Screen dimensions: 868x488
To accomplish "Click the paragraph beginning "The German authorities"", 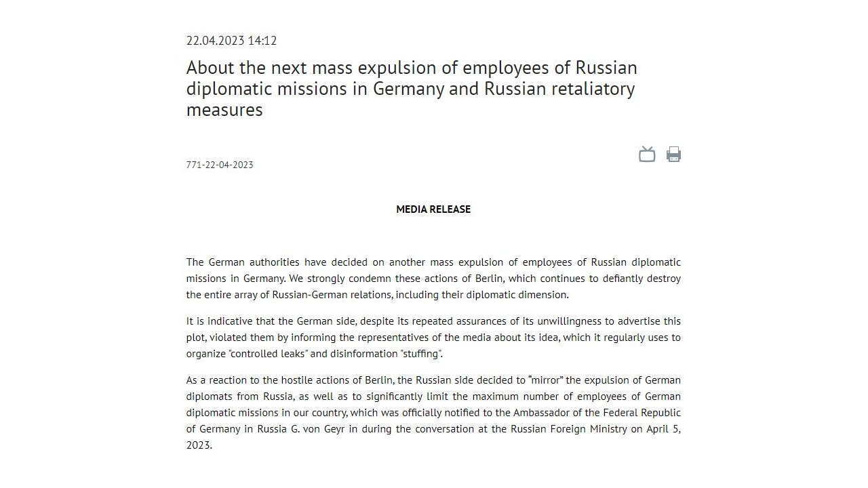I will coord(433,279).
